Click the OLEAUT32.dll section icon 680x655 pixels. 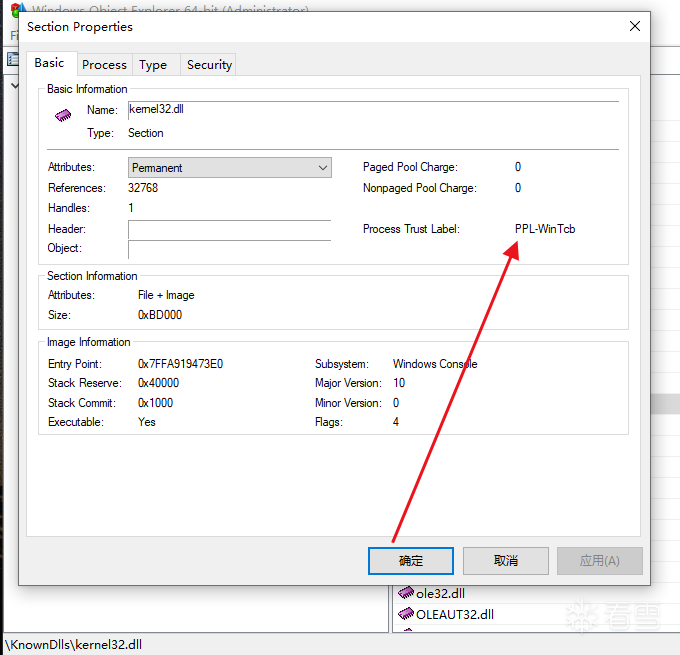click(406, 613)
